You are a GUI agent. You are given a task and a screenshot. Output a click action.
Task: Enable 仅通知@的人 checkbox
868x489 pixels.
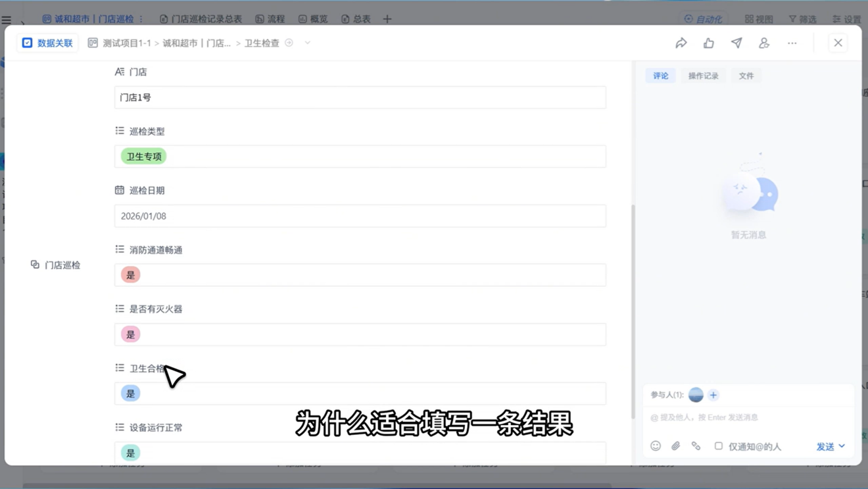(x=719, y=446)
